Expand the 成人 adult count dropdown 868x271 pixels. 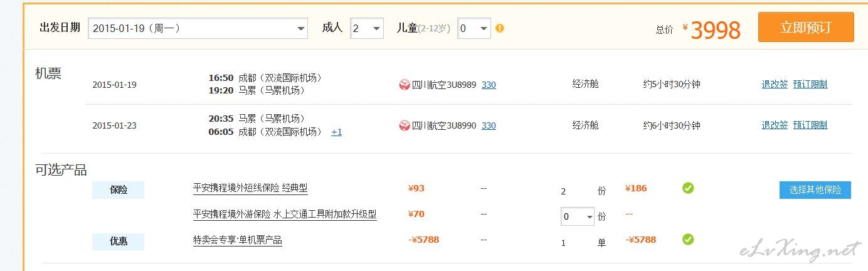click(367, 28)
